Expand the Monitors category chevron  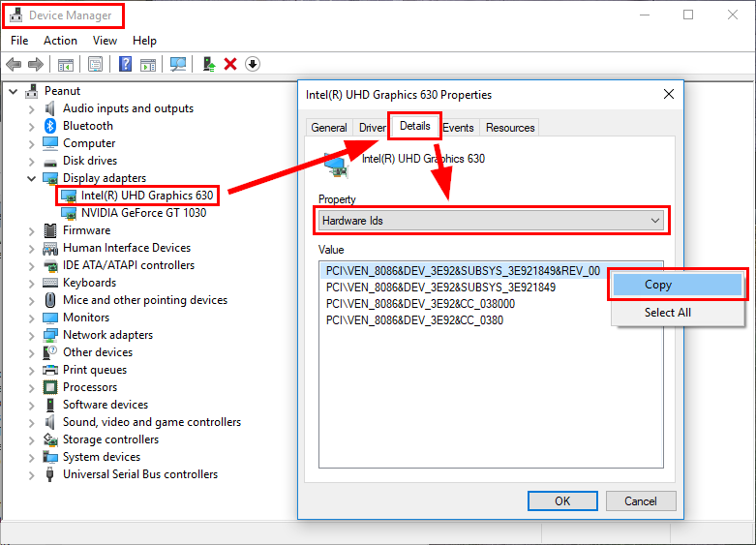click(31, 318)
